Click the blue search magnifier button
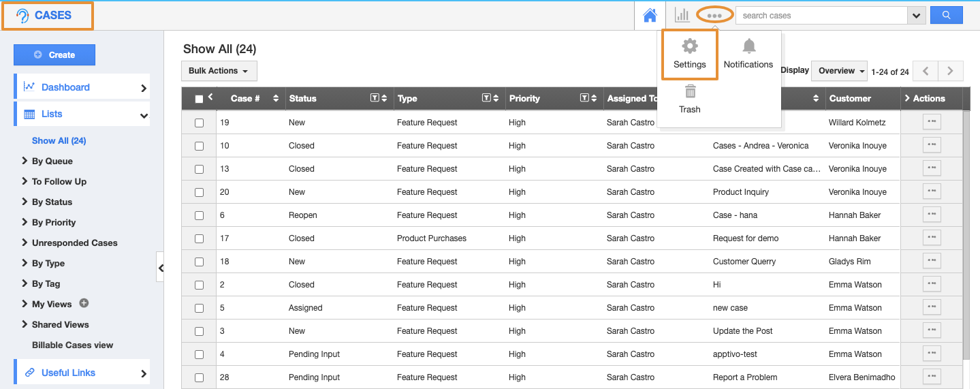Screen dimensions: 980x389 (946, 15)
